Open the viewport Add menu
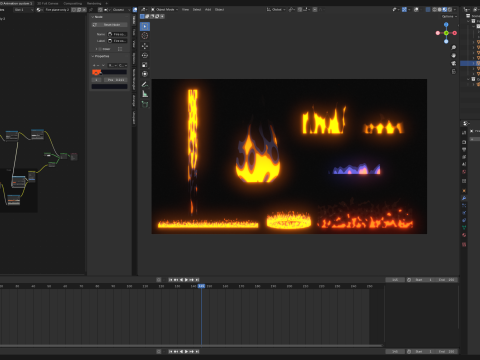The height and width of the screenshot is (360, 480). pos(208,10)
